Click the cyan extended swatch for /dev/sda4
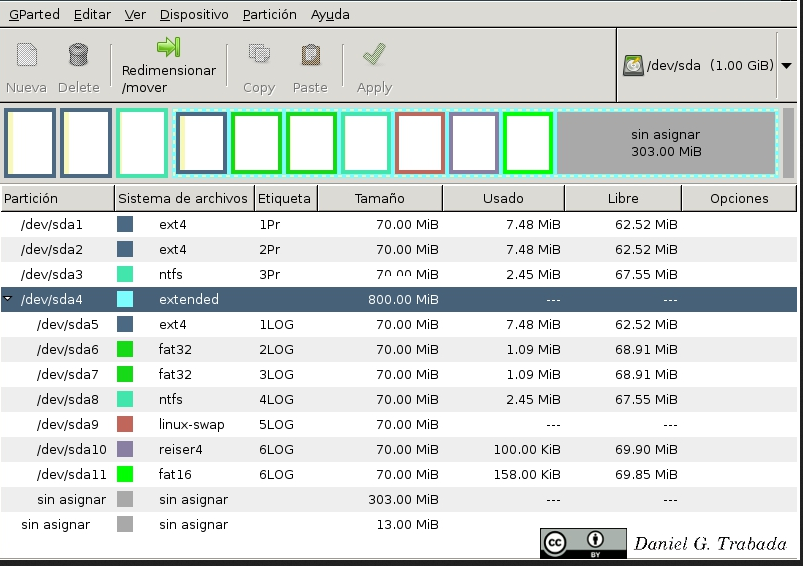Screen dimensions: 803x566 tap(125, 299)
